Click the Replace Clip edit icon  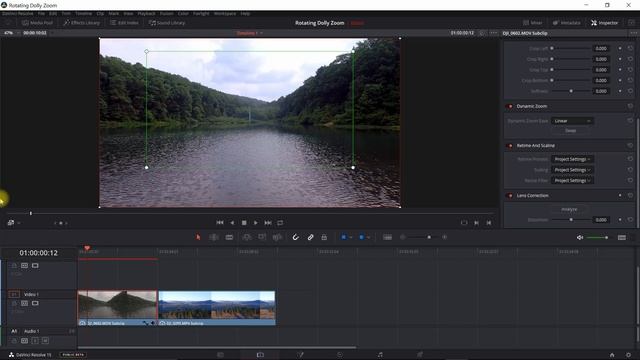(277, 237)
